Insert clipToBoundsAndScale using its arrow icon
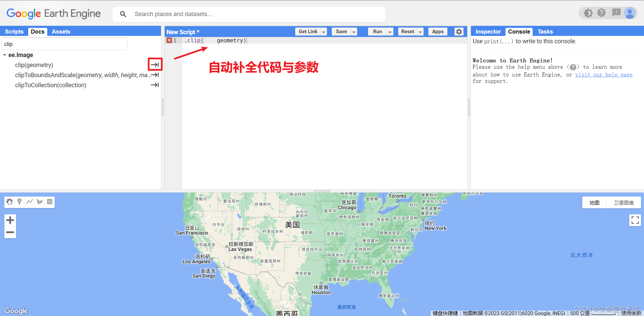Image resolution: width=644 pixels, height=316 pixels. click(155, 75)
